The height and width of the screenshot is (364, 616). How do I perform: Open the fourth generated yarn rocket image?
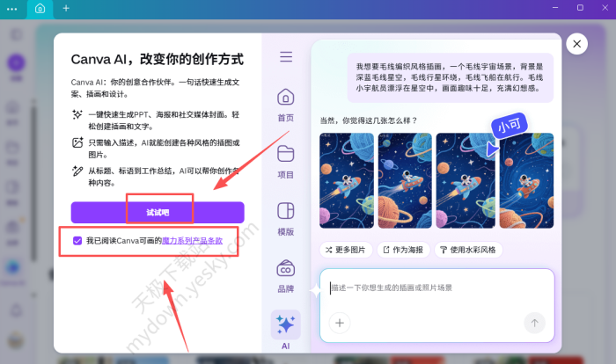pos(526,180)
